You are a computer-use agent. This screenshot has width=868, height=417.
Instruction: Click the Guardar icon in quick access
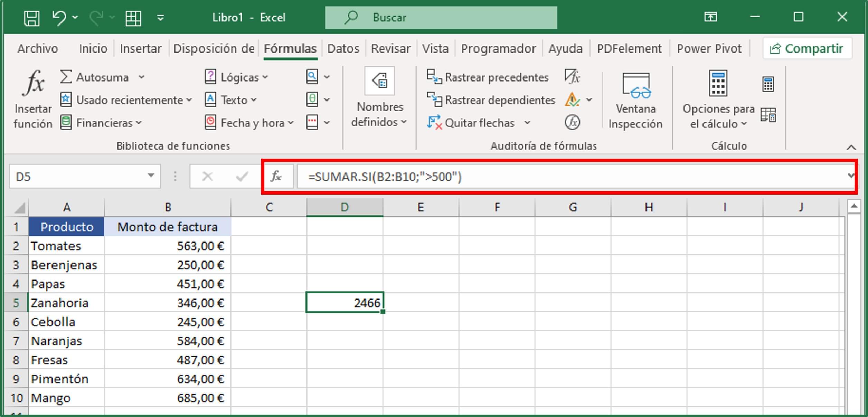pos(31,17)
